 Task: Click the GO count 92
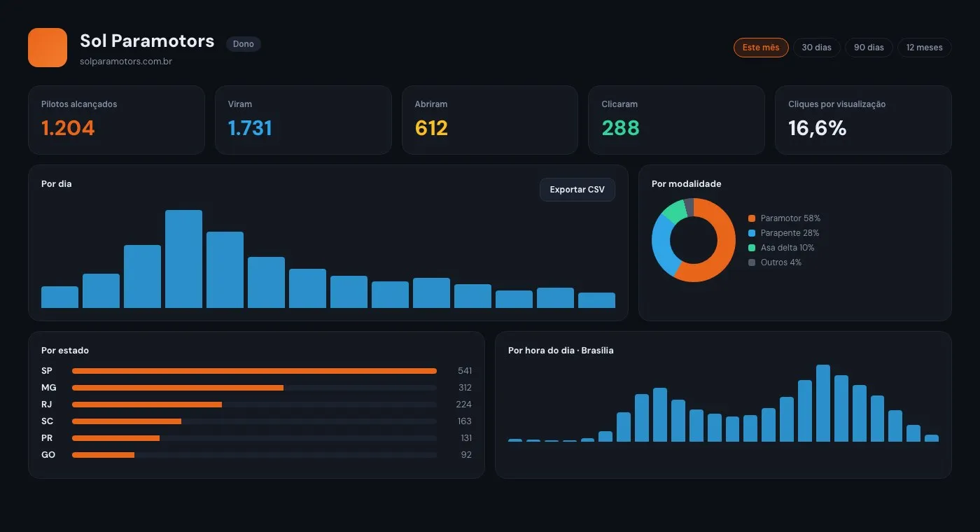tap(466, 455)
